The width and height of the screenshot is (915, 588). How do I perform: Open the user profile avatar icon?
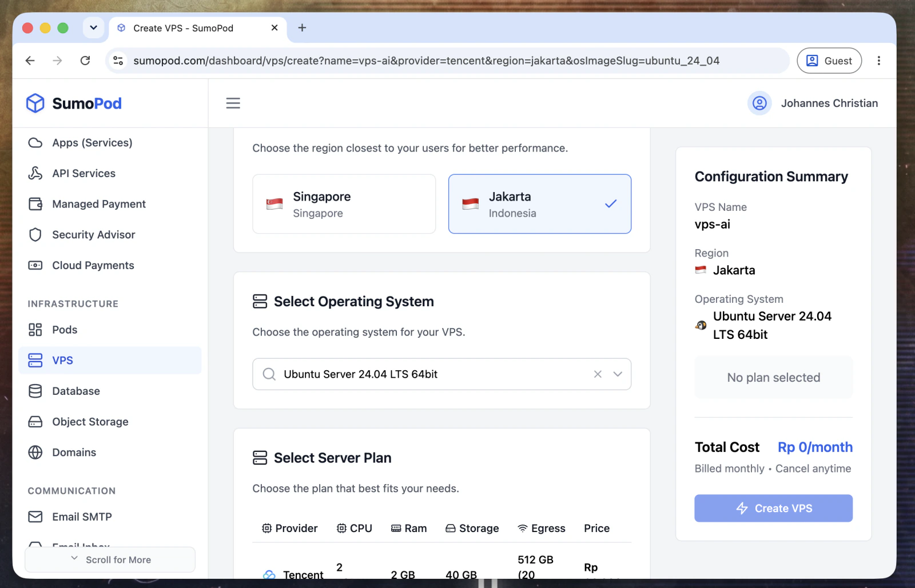click(x=759, y=103)
